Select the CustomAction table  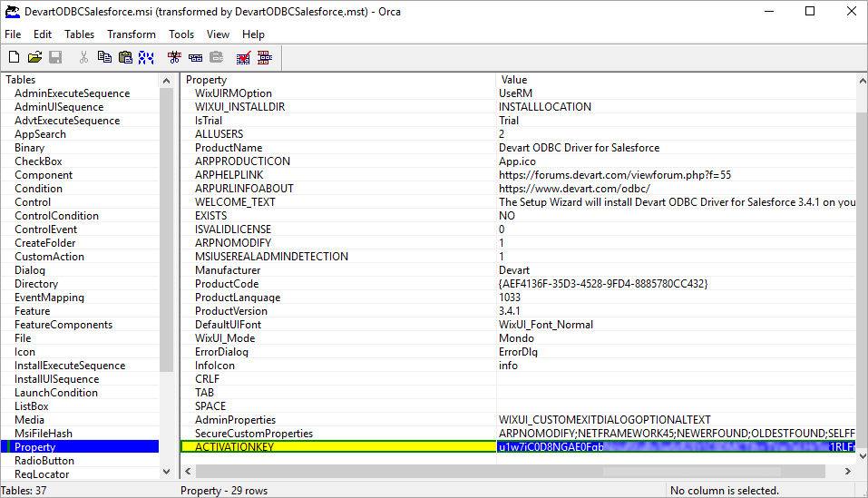[49, 257]
